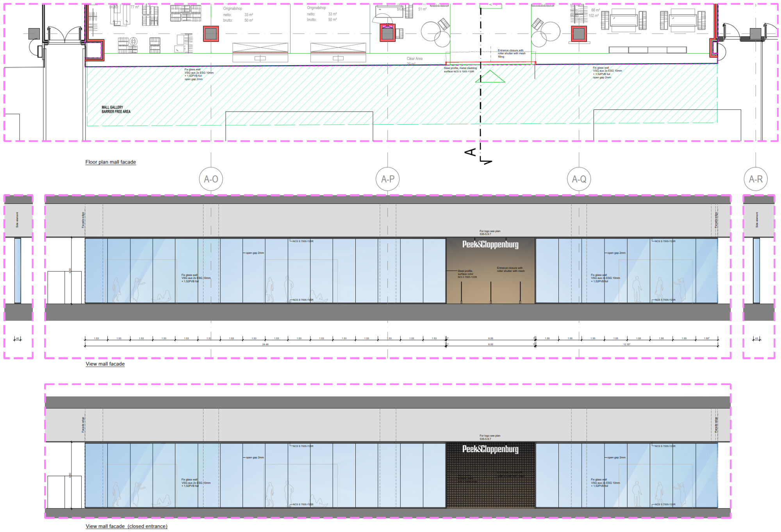Select the 12.35 overall dimension text
Screen dimensions: 781x532
(x=626, y=345)
